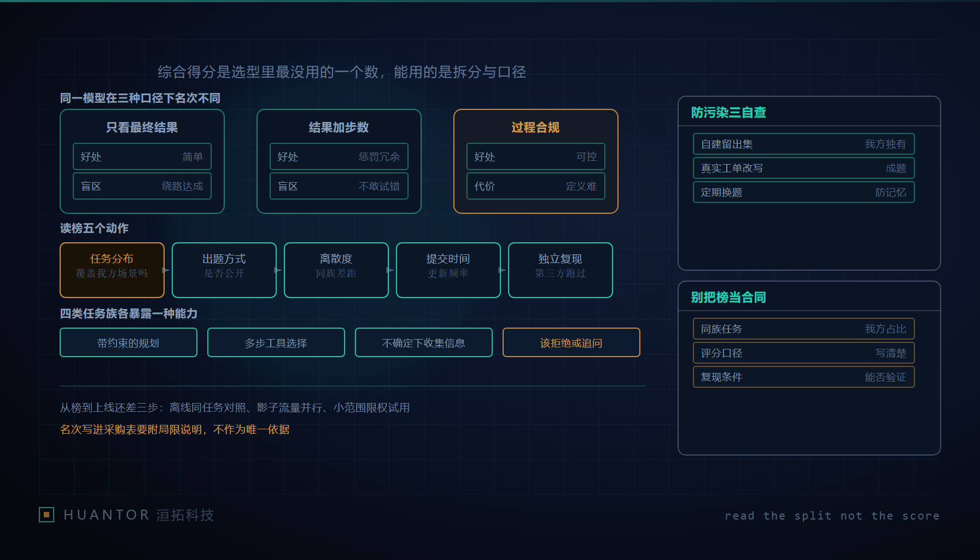Select the 过程合规 card title
The height and width of the screenshot is (560, 980).
pos(536,127)
